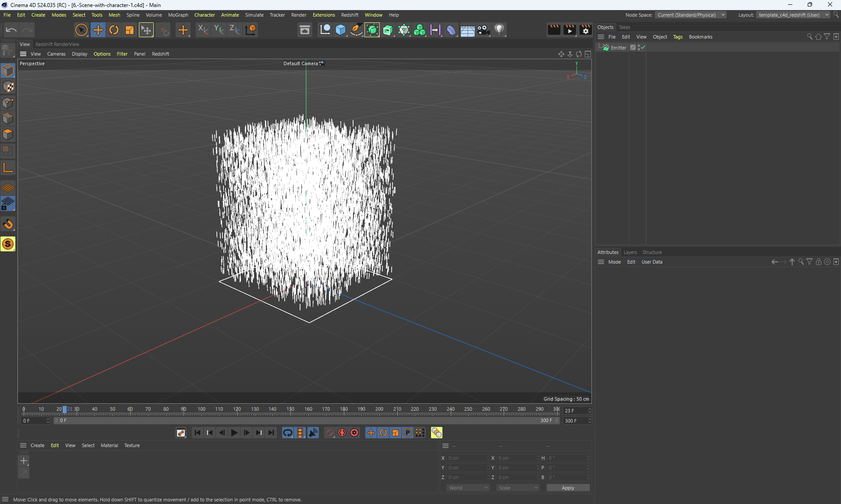Play the animation forwards
Viewport: 841px width, 504px height.
click(234, 433)
